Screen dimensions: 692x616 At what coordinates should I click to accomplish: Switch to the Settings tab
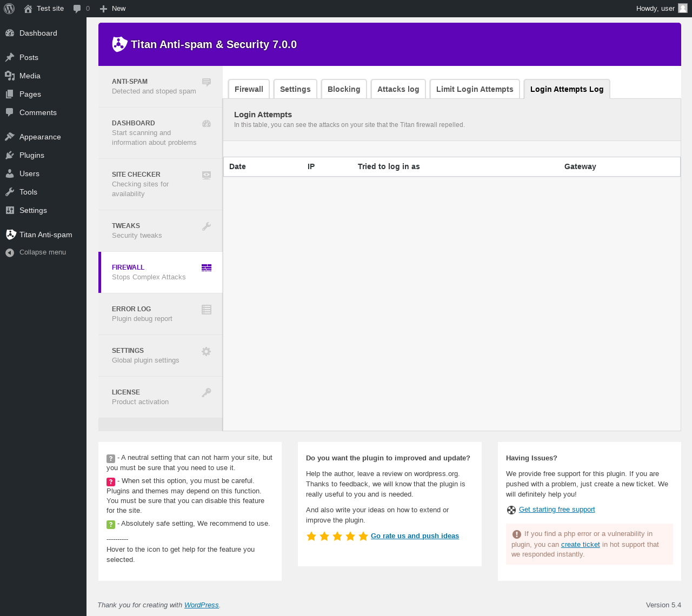(295, 89)
